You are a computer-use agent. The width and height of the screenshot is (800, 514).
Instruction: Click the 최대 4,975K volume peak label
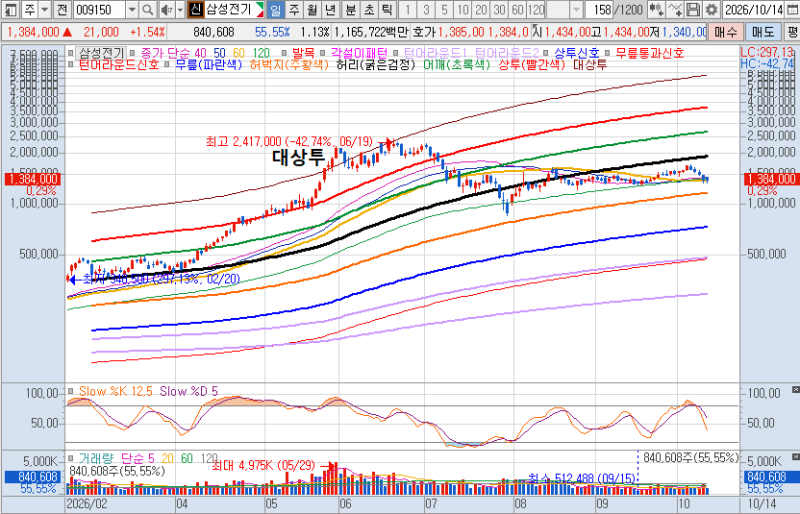point(263,466)
